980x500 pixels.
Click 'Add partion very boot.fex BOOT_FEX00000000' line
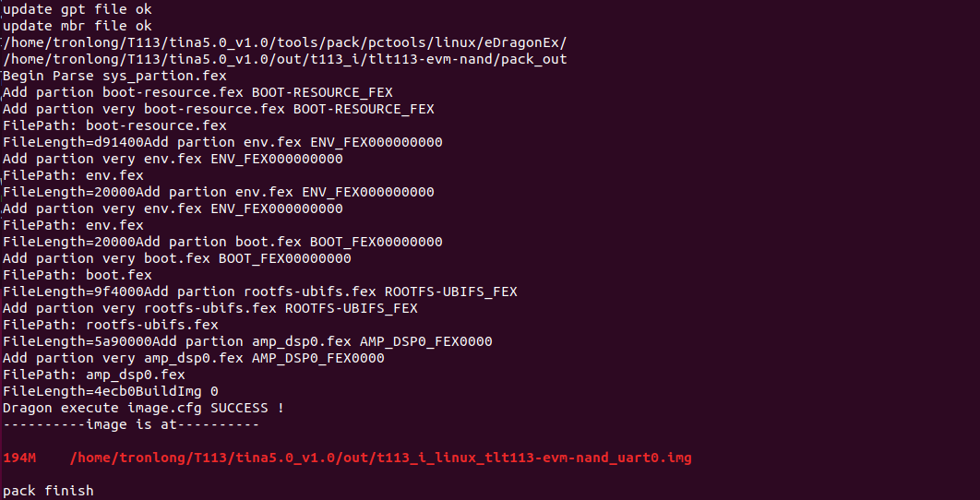click(x=177, y=258)
